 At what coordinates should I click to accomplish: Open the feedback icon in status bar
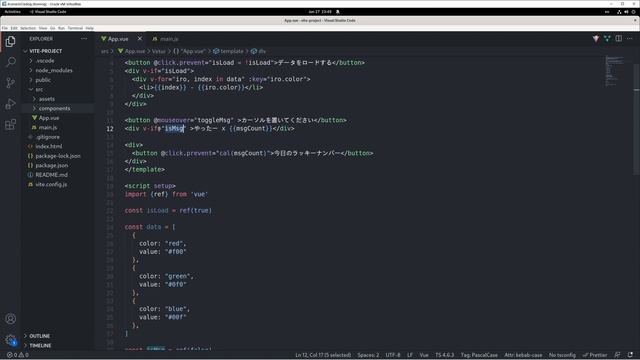pyautogui.click(x=617, y=355)
